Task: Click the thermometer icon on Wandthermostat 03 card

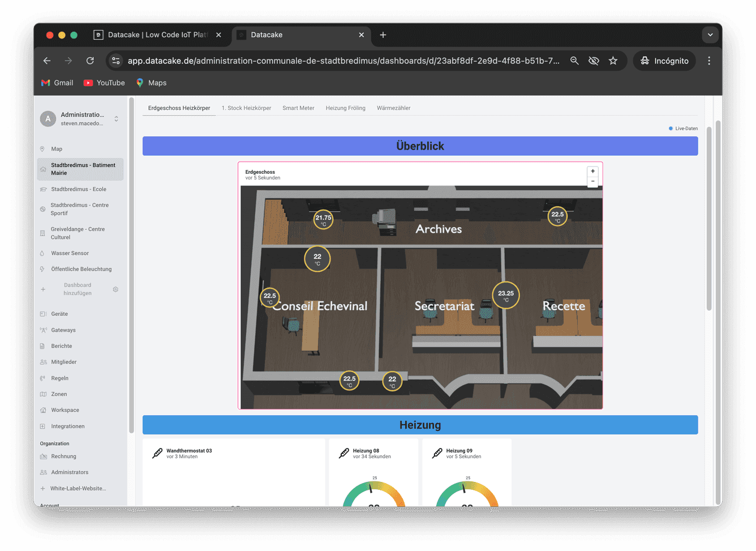Action: 157,454
